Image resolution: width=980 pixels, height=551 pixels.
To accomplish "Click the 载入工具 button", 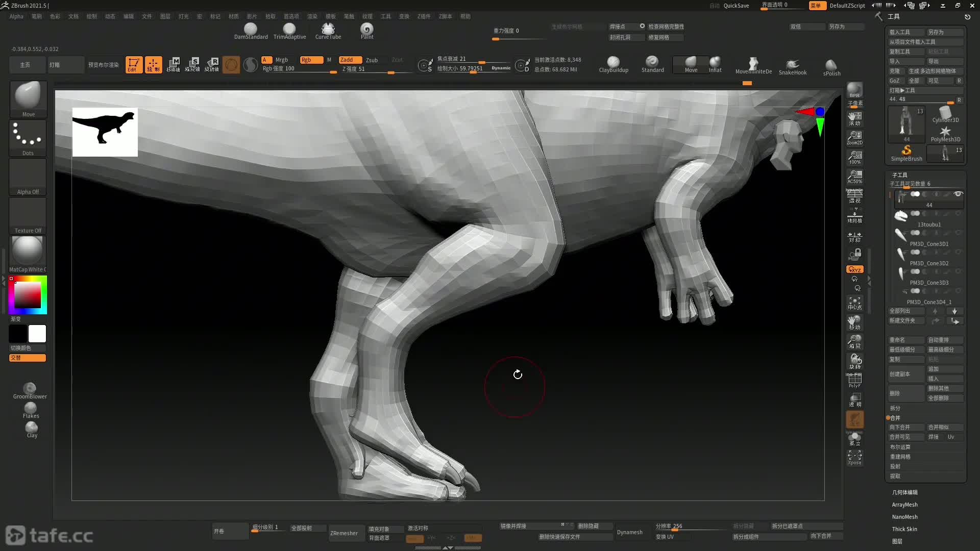I will coord(906,32).
